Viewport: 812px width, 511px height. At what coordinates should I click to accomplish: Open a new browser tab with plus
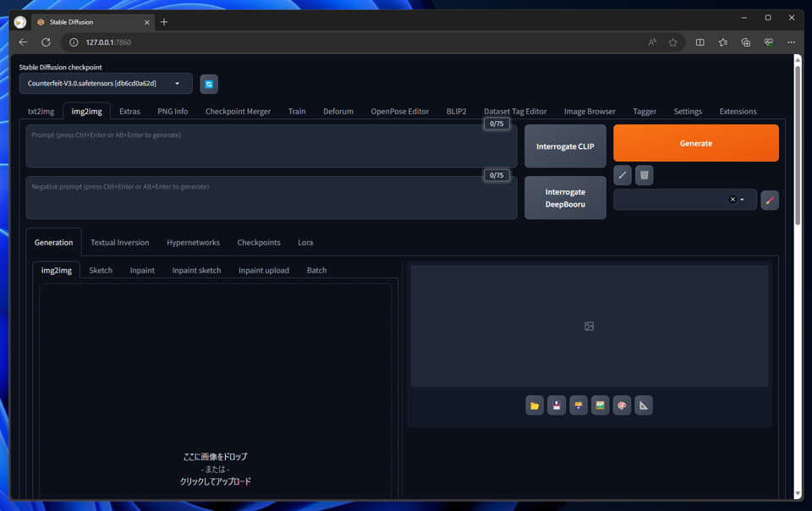pos(164,22)
